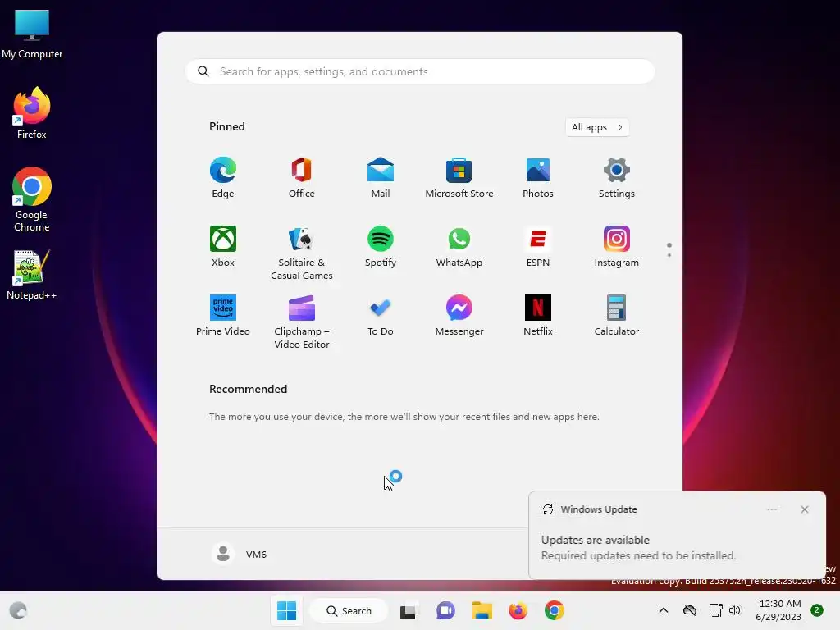
Task: Launch Firefox from the taskbar
Action: [x=518, y=610]
